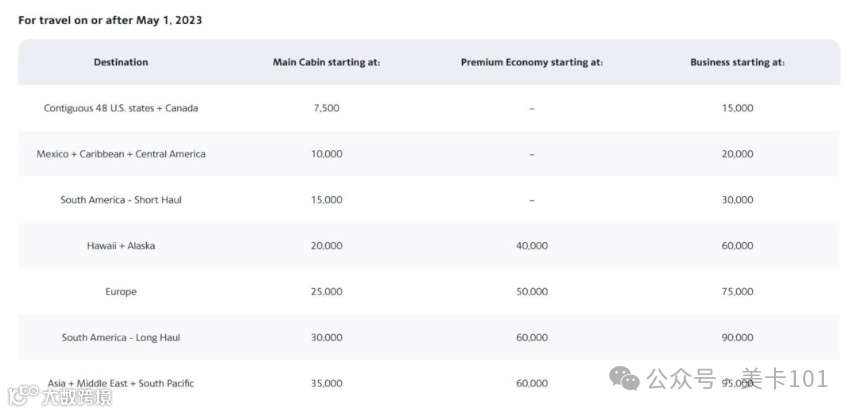Click the Europe destination row label
The image size is (856, 413).
tap(121, 292)
